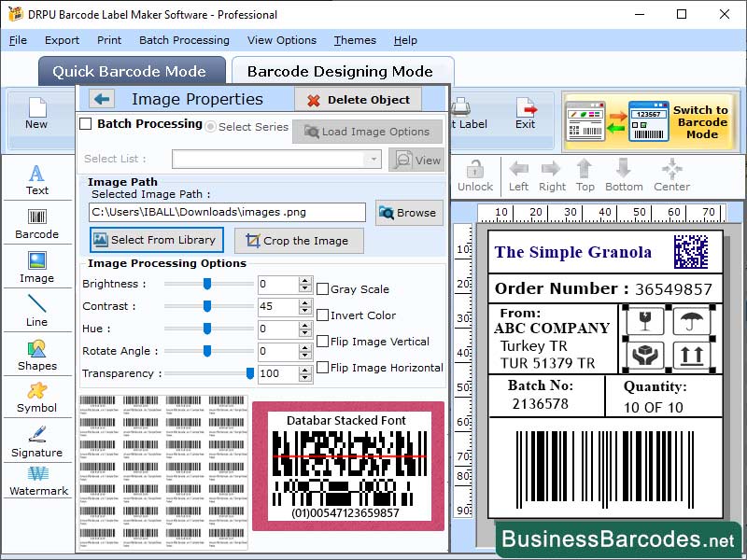Click the Exit icon on the toolbar
This screenshot has width=747, height=560.
pos(526,114)
